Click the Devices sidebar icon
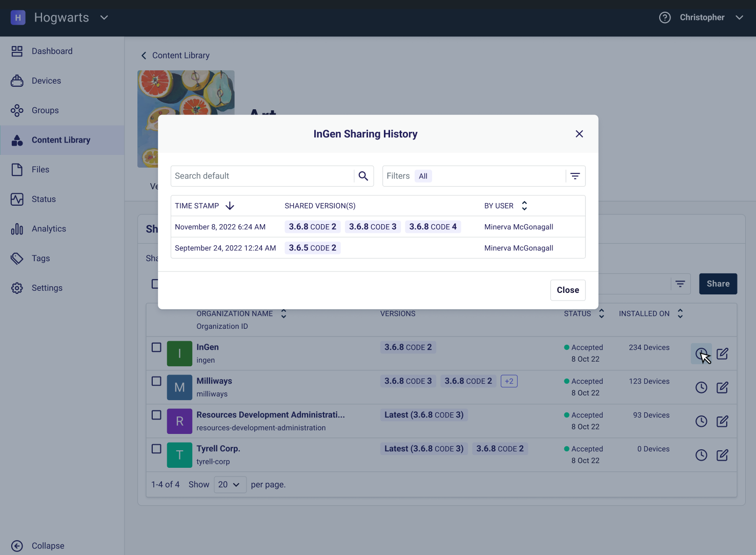 coord(17,81)
